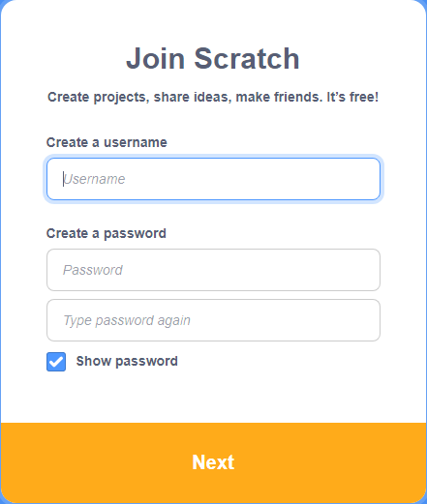This screenshot has width=427, height=504.
Task: Click the Username placeholder text
Action: coord(94,179)
